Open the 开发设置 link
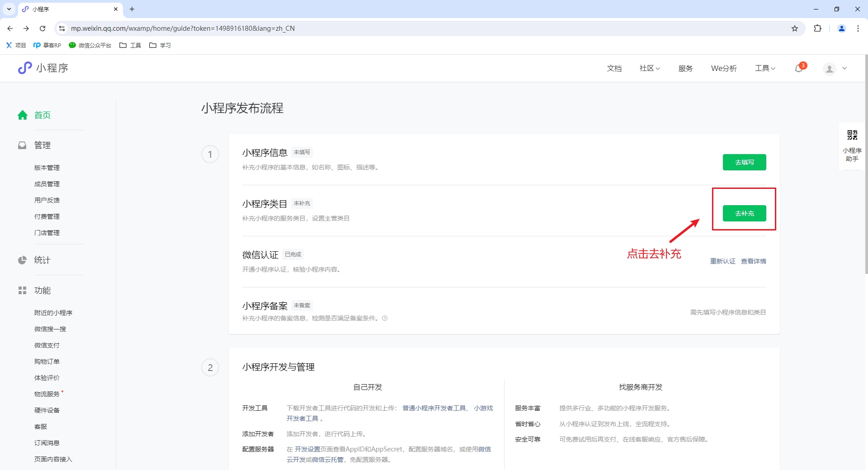 (x=307, y=449)
